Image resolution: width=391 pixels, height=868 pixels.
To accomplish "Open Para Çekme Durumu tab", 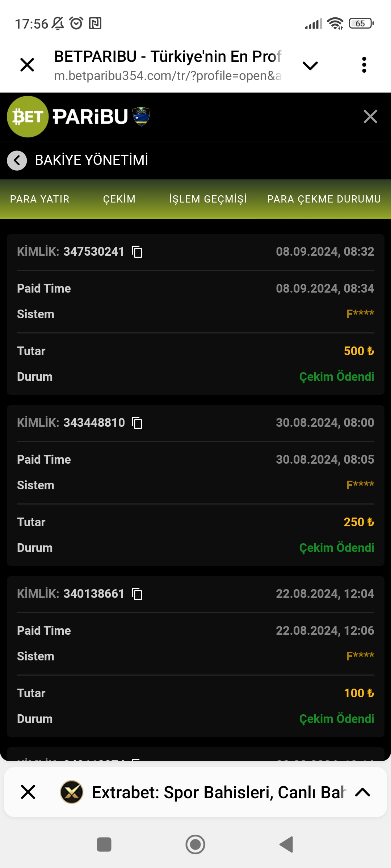I will tap(324, 199).
